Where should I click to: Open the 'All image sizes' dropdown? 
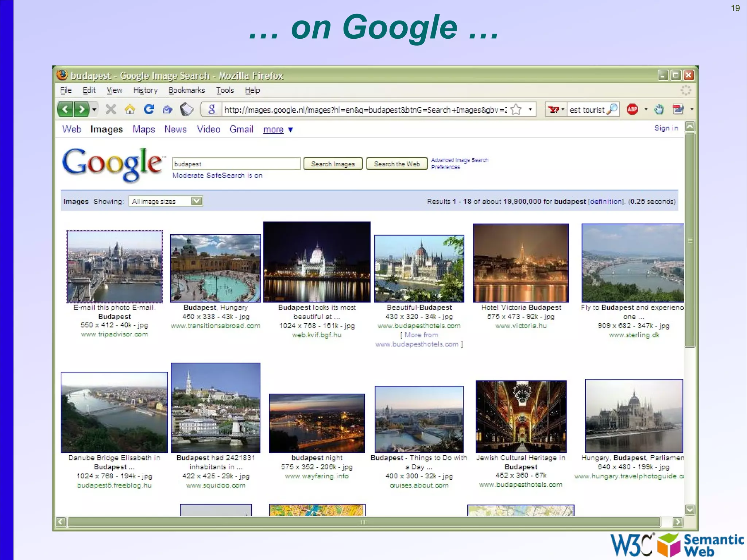coord(166,201)
